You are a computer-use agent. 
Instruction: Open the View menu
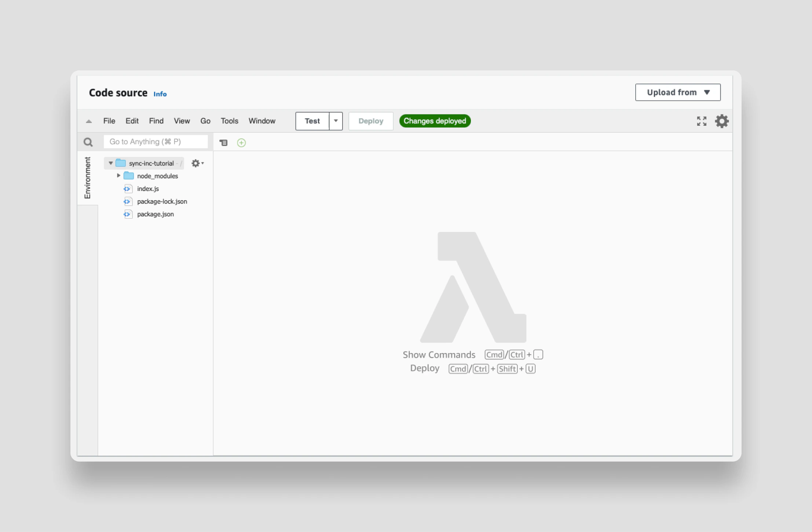pos(182,121)
